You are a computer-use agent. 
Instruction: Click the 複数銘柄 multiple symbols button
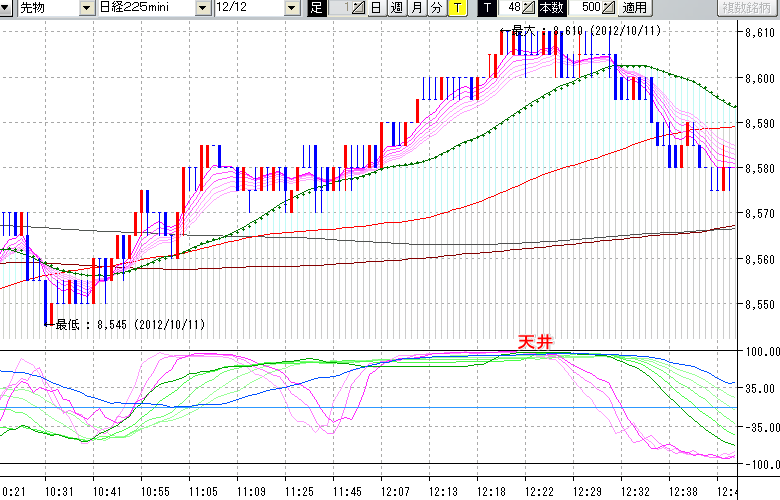[748, 8]
